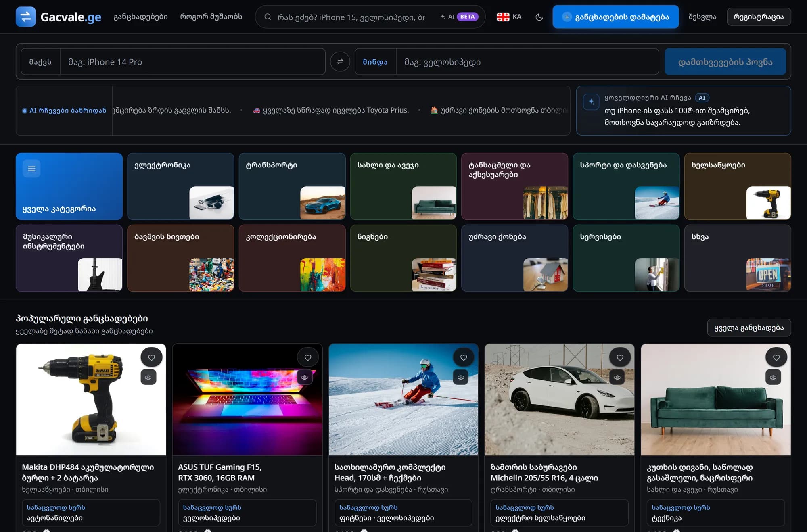Open the ელექტრონიკა category tile
The width and height of the screenshot is (807, 532).
coord(180,186)
